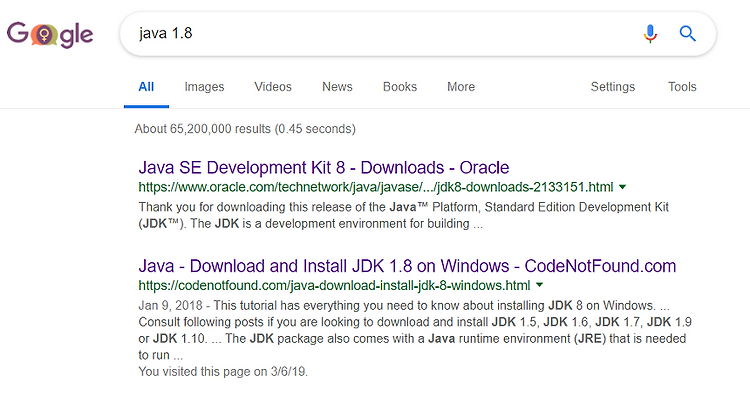Viewport: 750px width, 396px height.
Task: Open search Tools options
Action: [x=682, y=87]
